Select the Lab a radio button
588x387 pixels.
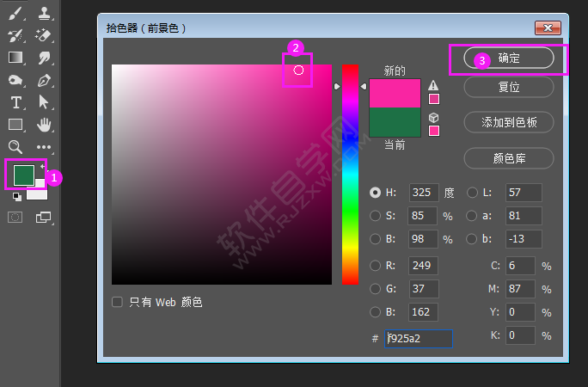click(472, 216)
